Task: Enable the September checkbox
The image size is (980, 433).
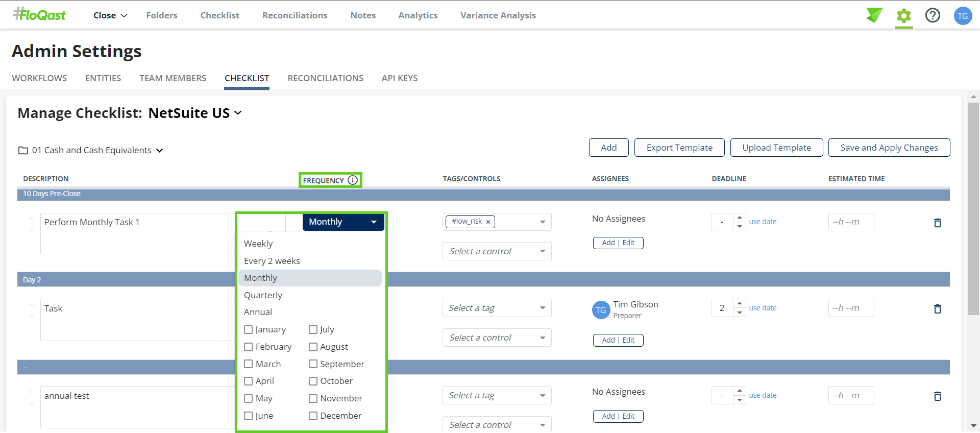Action: tap(313, 364)
